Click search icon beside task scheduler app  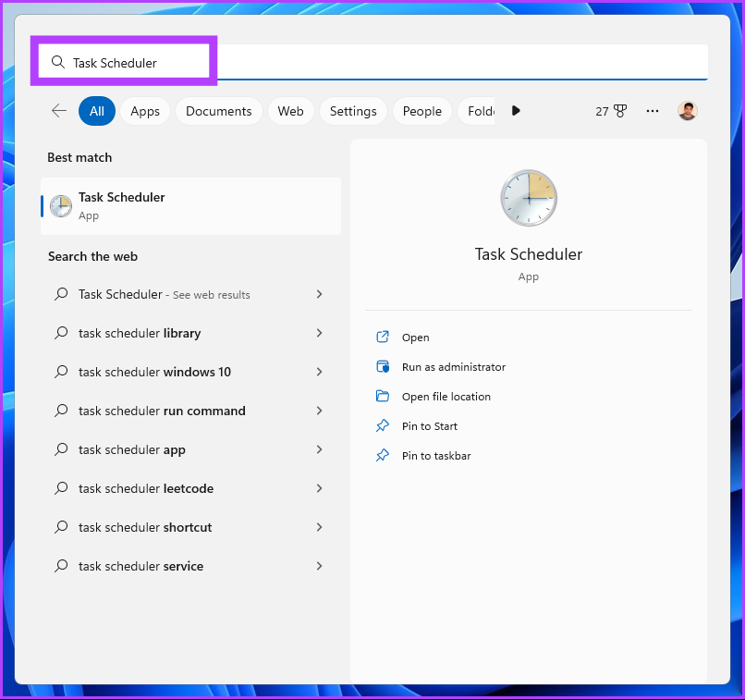[61, 449]
